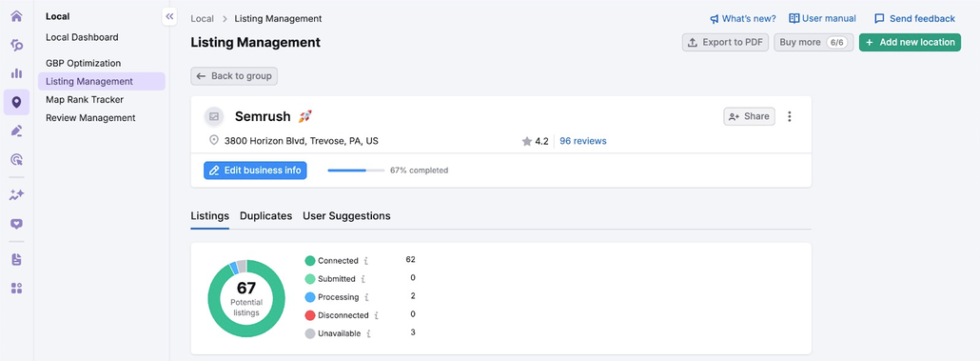Open the apps grid icon in the left rail

(x=16, y=289)
